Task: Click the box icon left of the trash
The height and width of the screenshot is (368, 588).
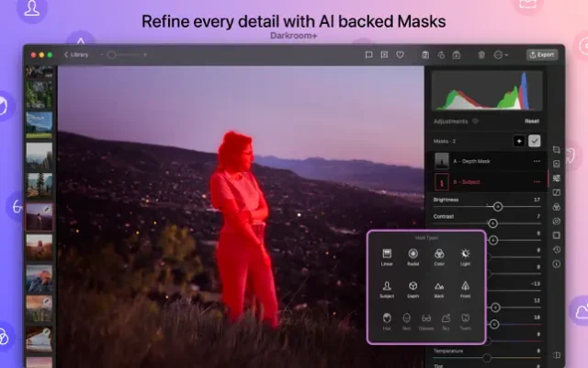Action: (x=457, y=55)
